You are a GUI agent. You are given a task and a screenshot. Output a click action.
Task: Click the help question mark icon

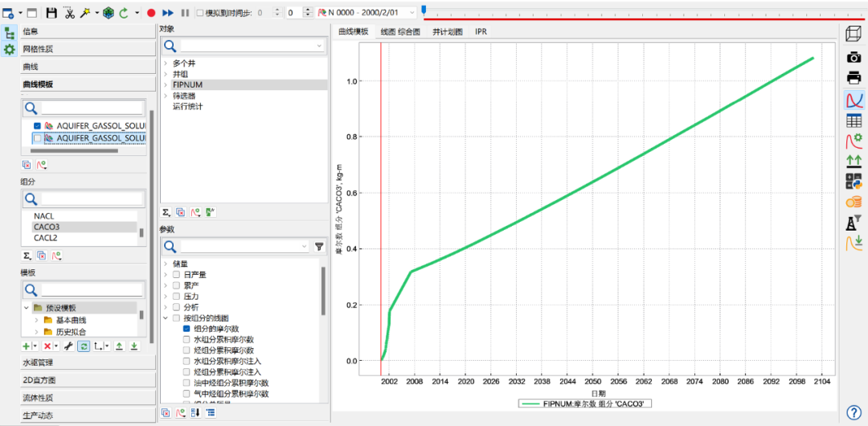click(854, 412)
